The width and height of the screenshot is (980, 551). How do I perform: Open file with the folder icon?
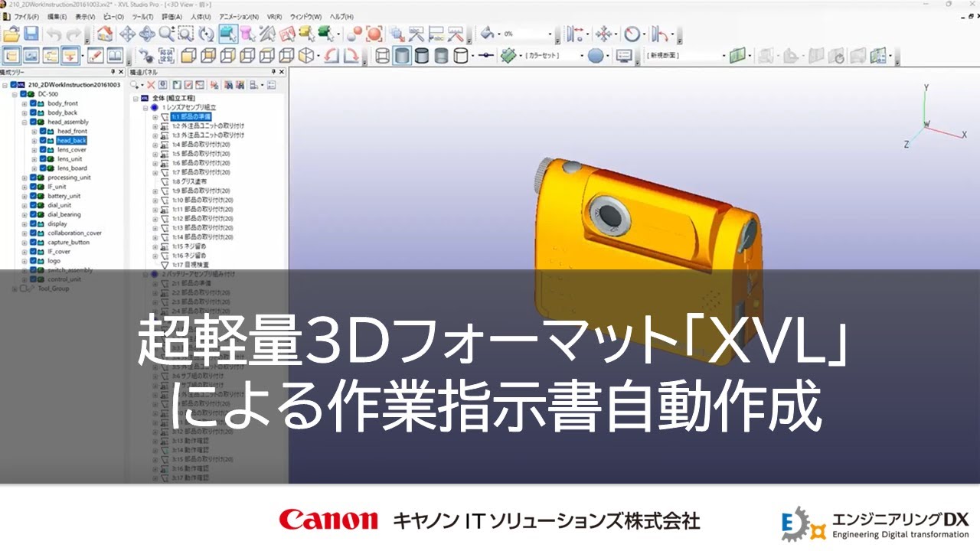click(11, 34)
